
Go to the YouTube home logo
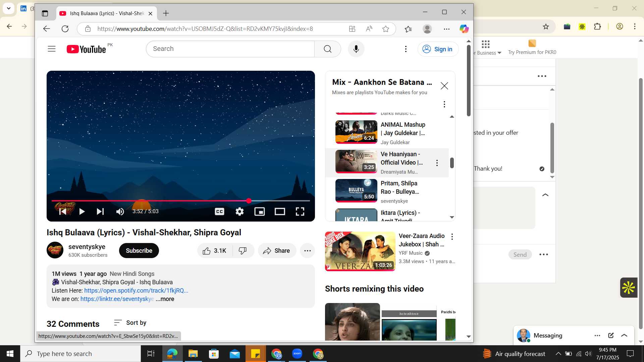click(86, 49)
